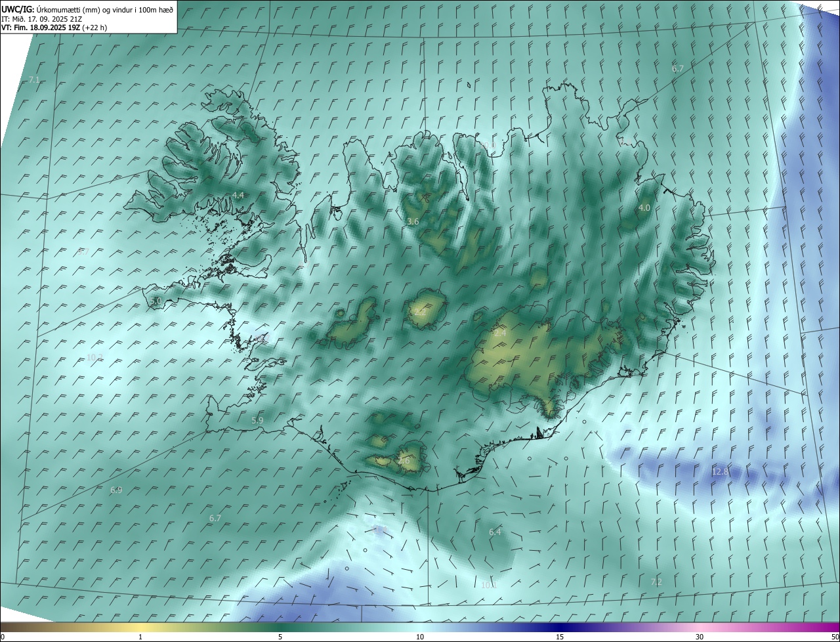Click the 2.2 value on the glacier

tap(420, 312)
